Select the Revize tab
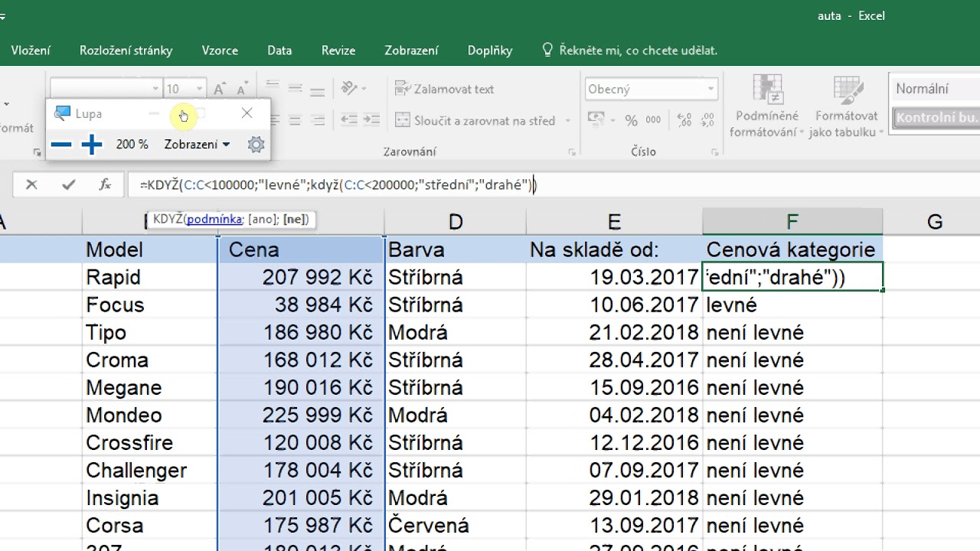Viewport: 980px width, 551px height. 338,51
